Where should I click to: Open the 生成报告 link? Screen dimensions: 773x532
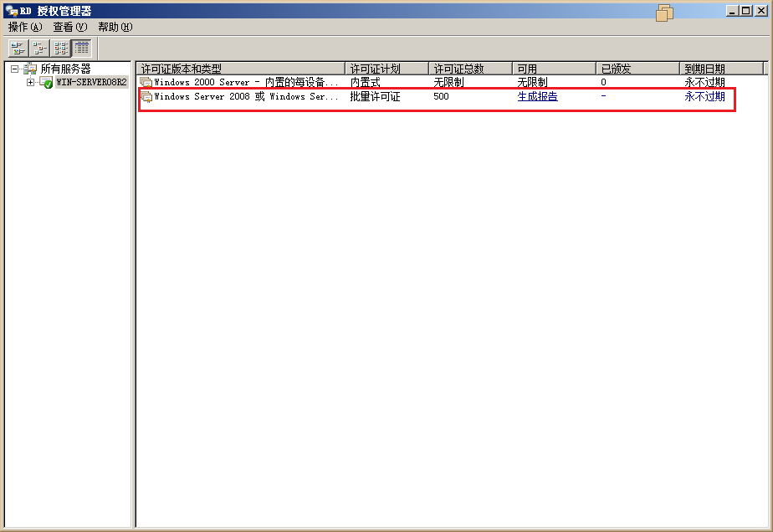click(x=537, y=97)
